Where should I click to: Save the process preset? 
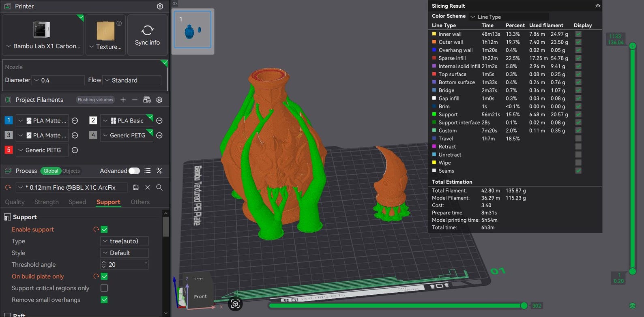pyautogui.click(x=136, y=187)
